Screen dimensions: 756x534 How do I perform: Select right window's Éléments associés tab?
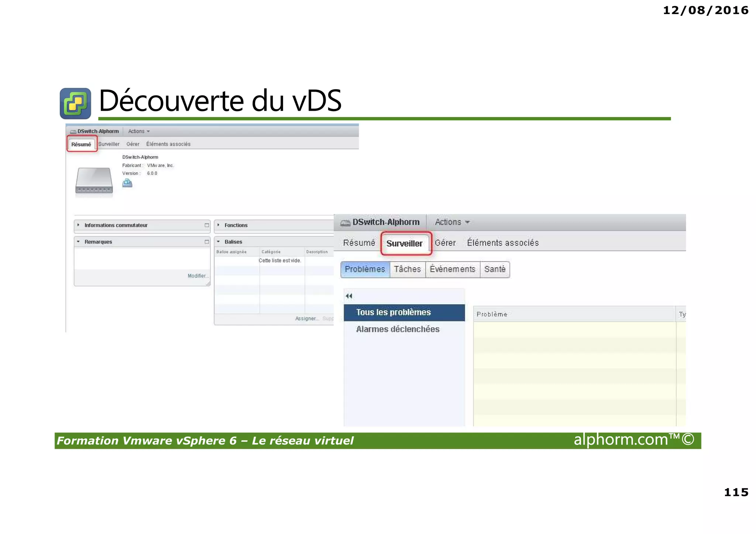503,243
